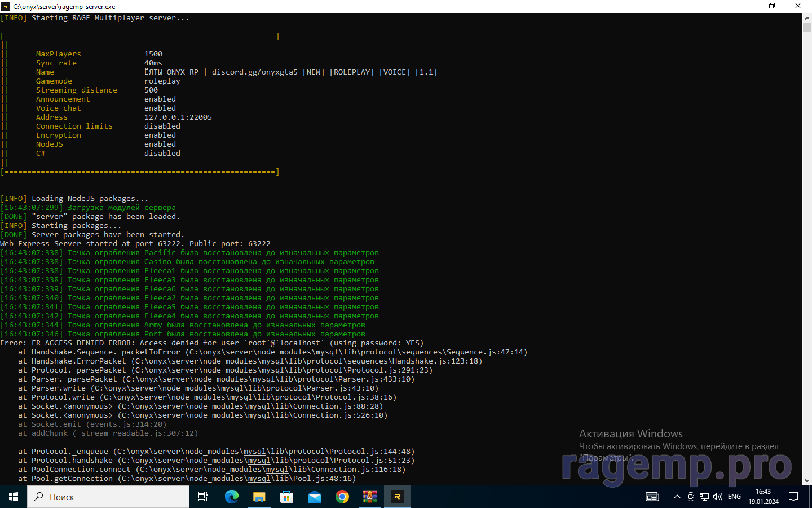Click the console window system menu icon
Image resolution: width=812 pixels, height=508 pixels.
click(x=6, y=6)
